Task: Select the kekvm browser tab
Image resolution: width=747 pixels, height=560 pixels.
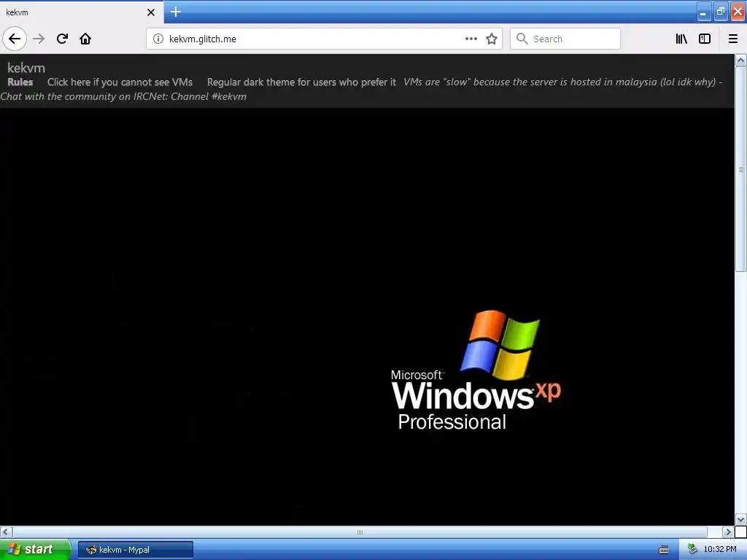Action: pos(82,12)
